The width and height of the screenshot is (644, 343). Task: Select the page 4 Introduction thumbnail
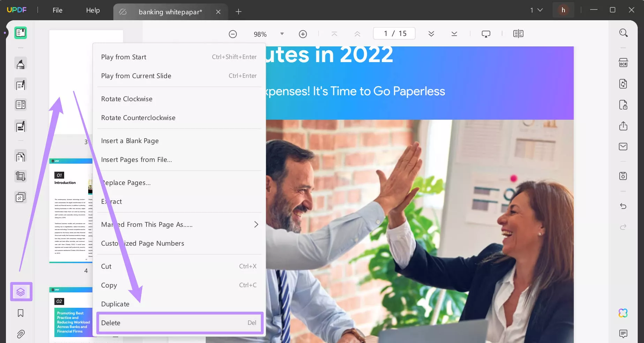click(71, 210)
